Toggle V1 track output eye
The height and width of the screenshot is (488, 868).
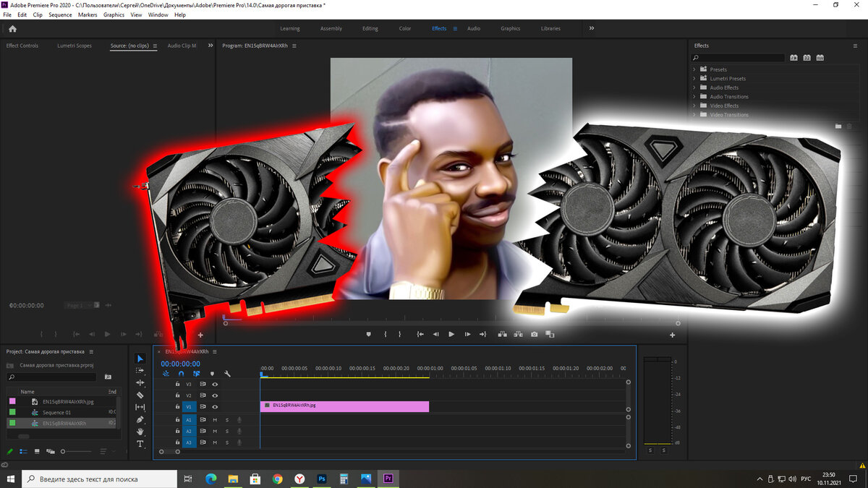point(215,407)
